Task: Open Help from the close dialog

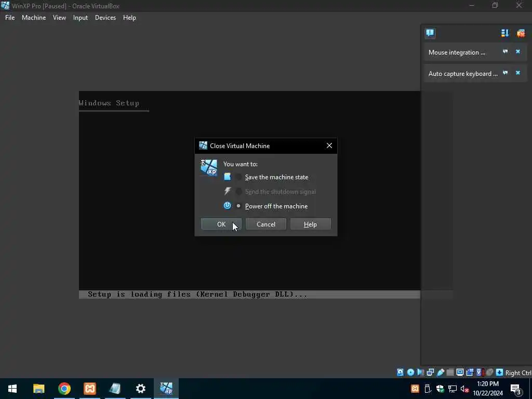Action: point(310,224)
